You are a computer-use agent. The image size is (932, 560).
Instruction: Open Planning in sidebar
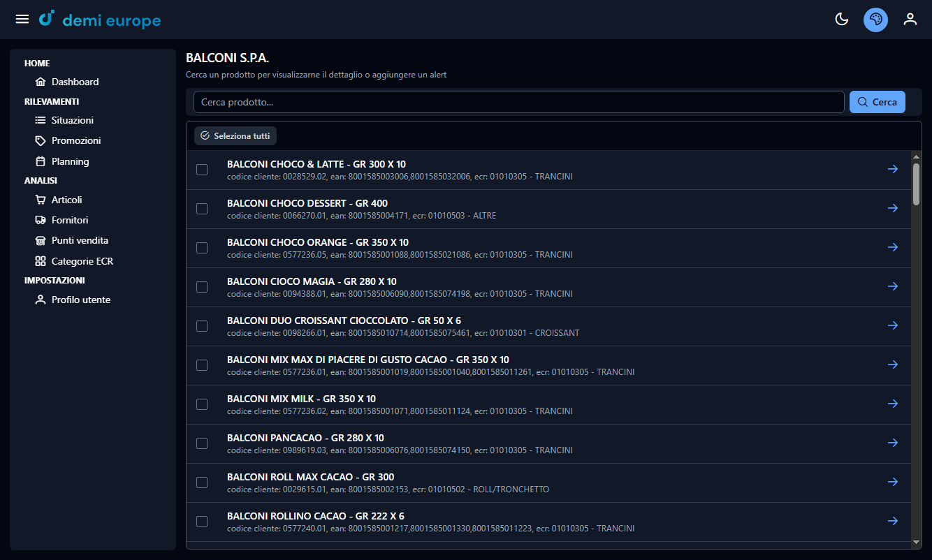coord(62,161)
